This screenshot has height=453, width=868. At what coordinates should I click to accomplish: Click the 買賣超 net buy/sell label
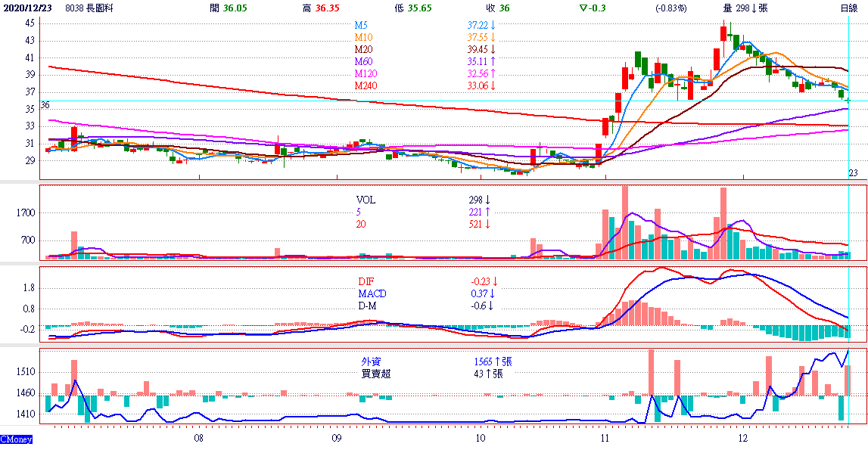(x=376, y=373)
